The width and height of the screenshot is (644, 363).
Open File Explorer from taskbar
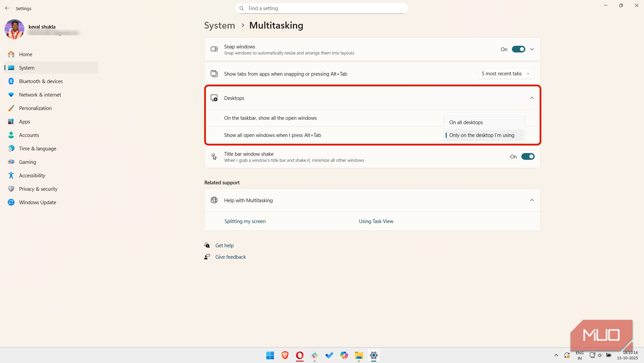359,355
